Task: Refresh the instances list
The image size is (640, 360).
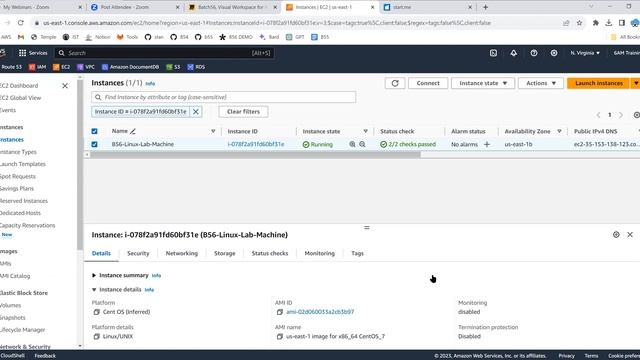Action: pos(395,83)
